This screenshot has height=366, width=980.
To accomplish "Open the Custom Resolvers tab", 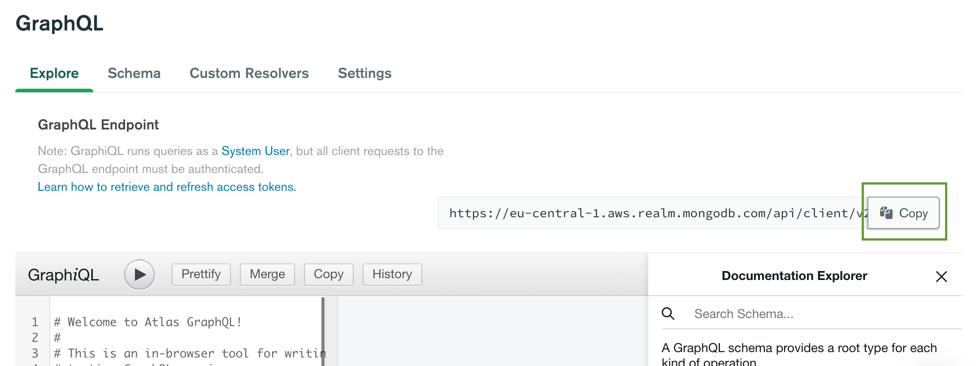I will click(249, 73).
